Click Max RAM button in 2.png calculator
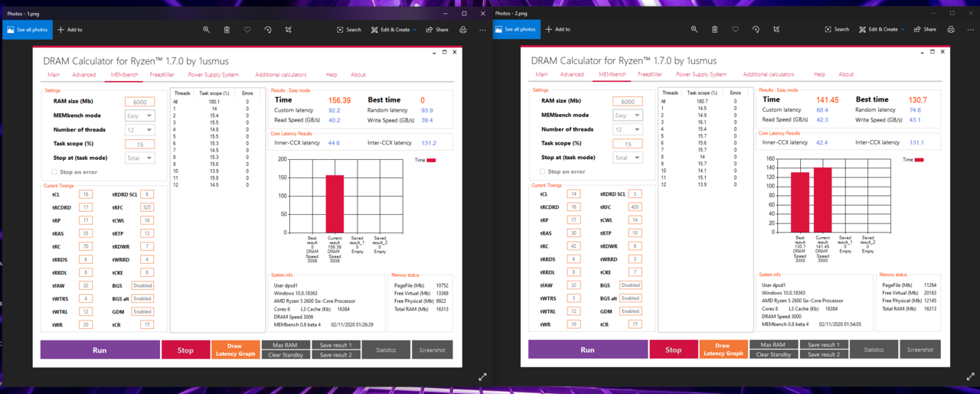 pyautogui.click(x=773, y=345)
